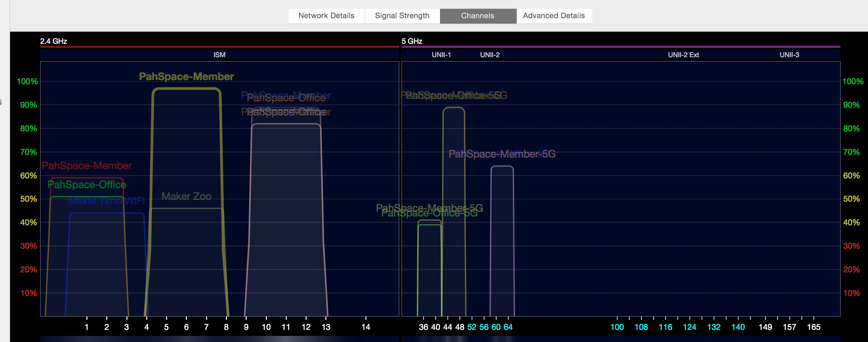Click channel 3 on 2.4 GHz axis
Image resolution: width=868 pixels, height=342 pixels.
click(x=126, y=327)
